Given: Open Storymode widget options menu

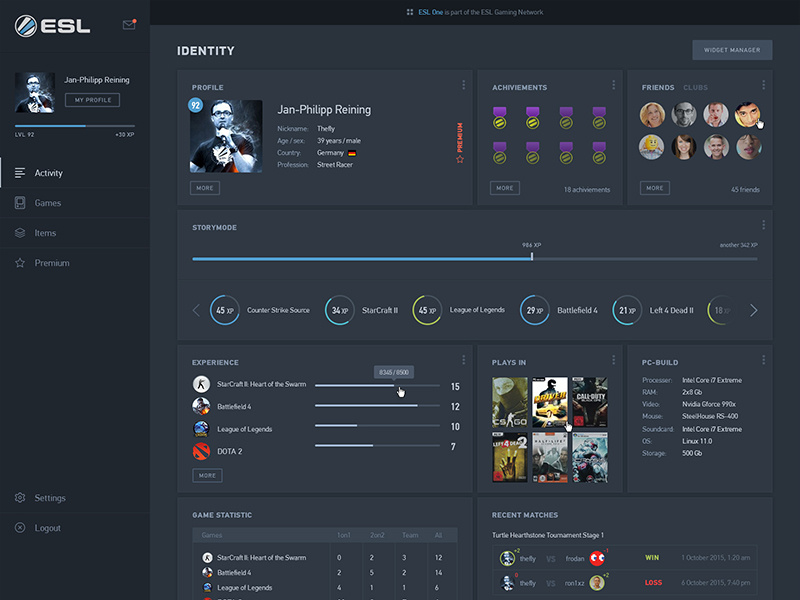Looking at the screenshot, I should point(763,224).
